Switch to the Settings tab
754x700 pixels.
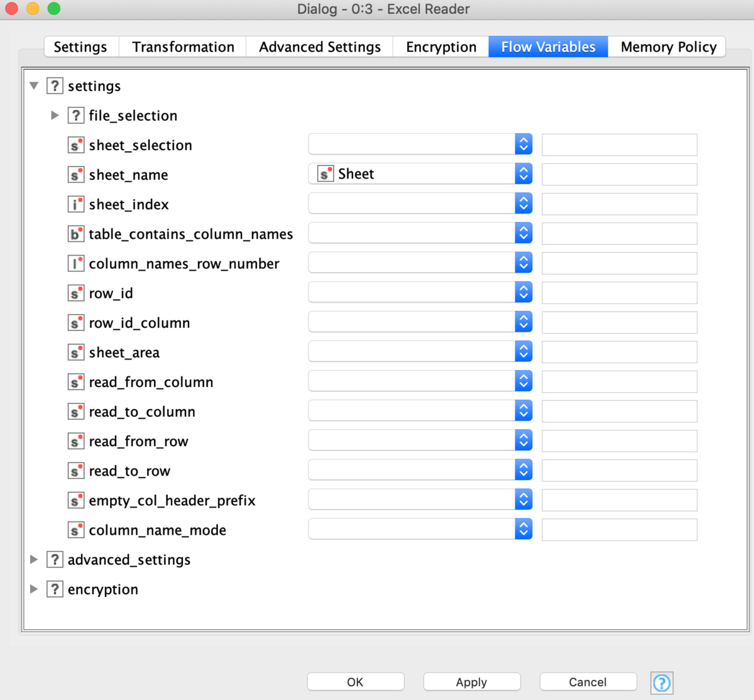[x=80, y=47]
